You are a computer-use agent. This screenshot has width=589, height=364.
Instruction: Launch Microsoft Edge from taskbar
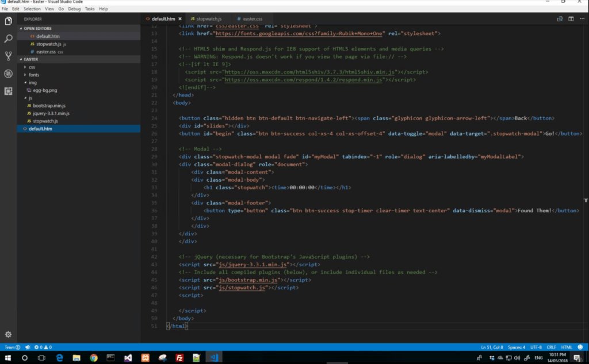59,358
